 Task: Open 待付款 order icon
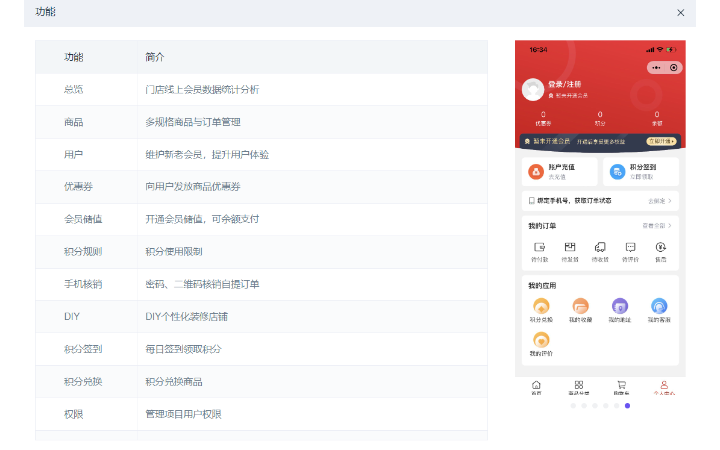(x=540, y=248)
